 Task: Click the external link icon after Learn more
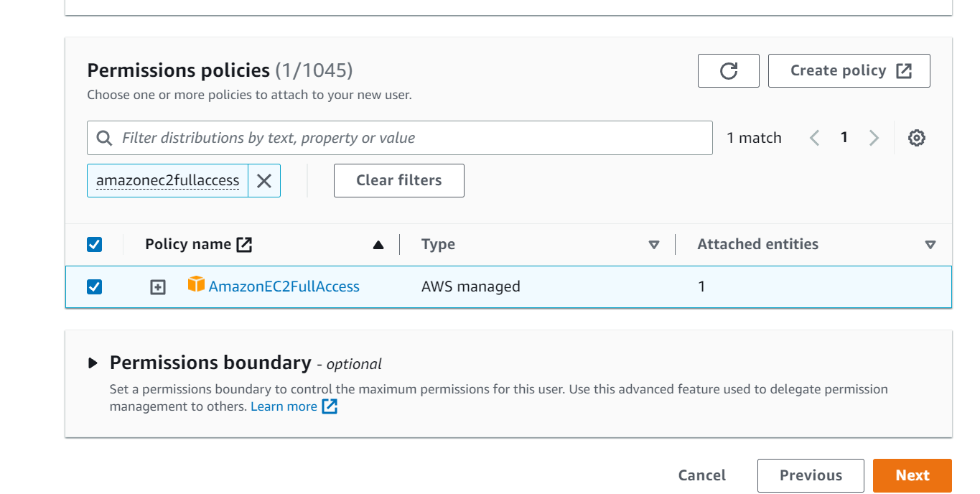[330, 406]
